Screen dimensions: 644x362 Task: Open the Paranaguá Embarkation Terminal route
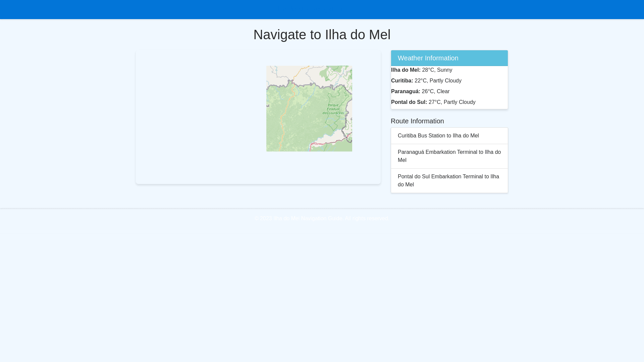pos(449,156)
